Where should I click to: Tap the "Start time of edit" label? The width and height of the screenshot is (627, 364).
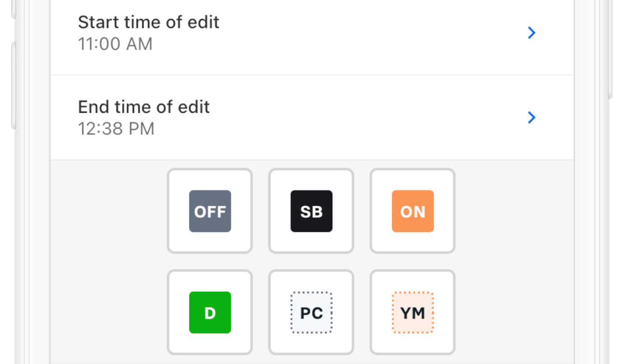tap(149, 22)
